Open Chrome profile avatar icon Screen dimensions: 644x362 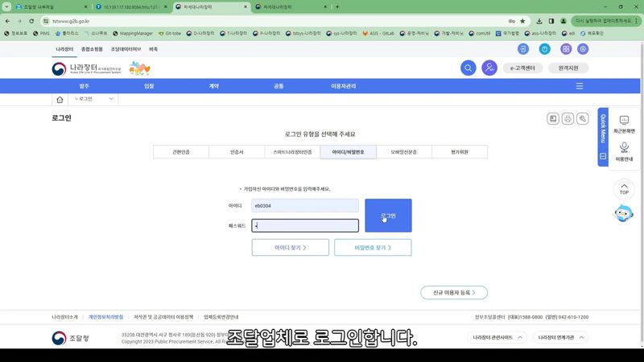pyautogui.click(x=563, y=21)
